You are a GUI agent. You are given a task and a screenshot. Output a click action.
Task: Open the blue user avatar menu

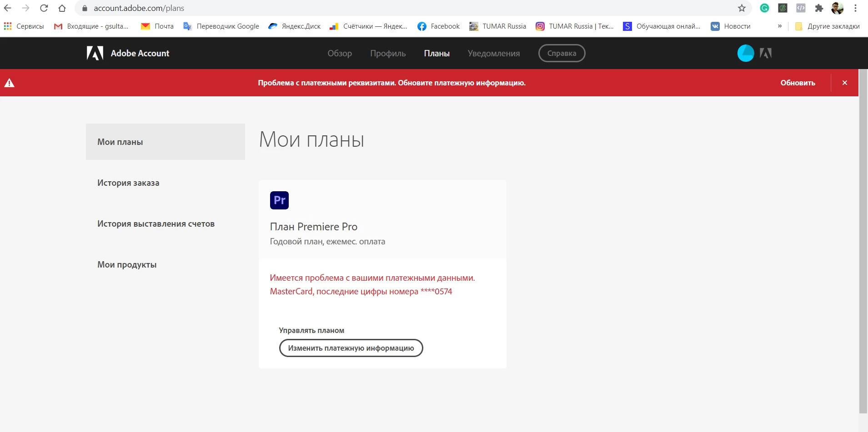click(746, 53)
